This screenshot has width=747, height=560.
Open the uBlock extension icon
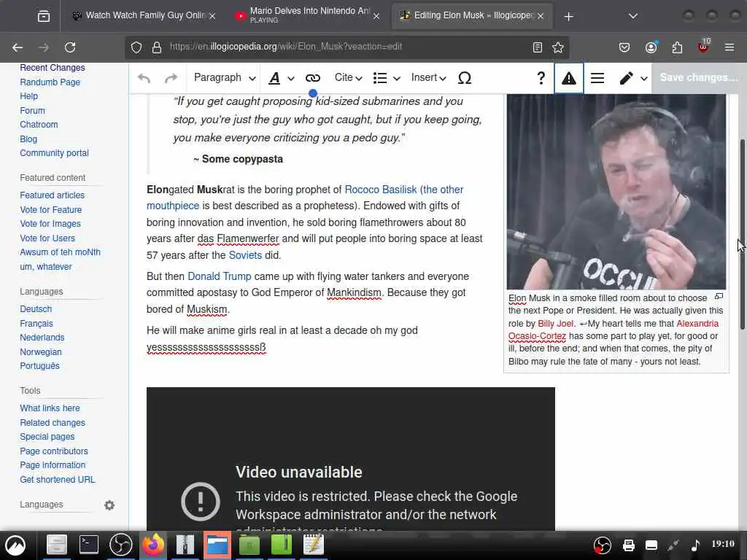(x=704, y=46)
